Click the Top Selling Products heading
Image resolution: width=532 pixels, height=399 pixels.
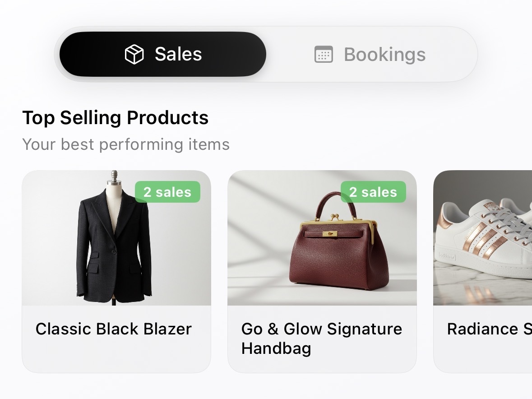tap(116, 118)
